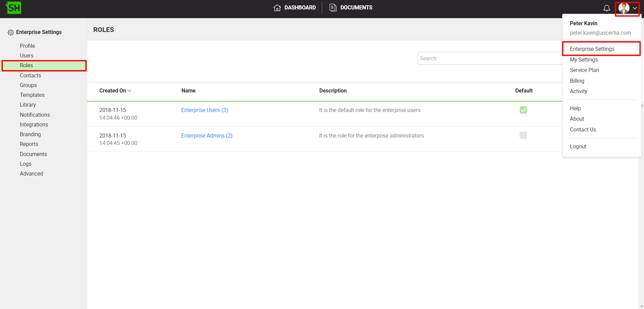Select Enterprise Settings in profile menu
The width and height of the screenshot is (644, 309).
592,49
